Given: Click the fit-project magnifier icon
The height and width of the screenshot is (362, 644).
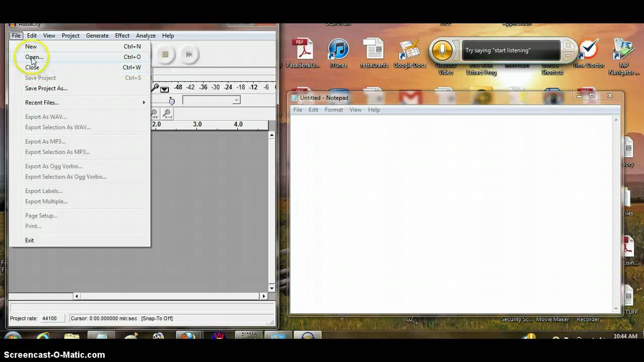Looking at the screenshot, I should (168, 114).
